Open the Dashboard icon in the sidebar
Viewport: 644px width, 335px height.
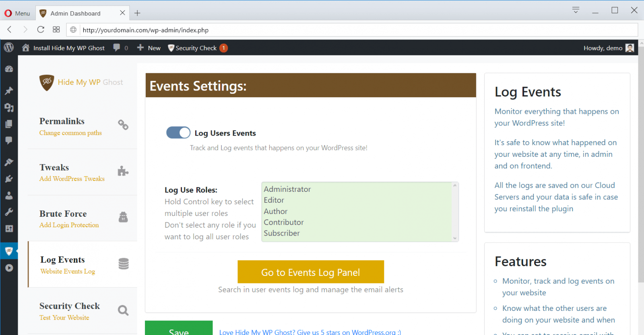pos(9,69)
